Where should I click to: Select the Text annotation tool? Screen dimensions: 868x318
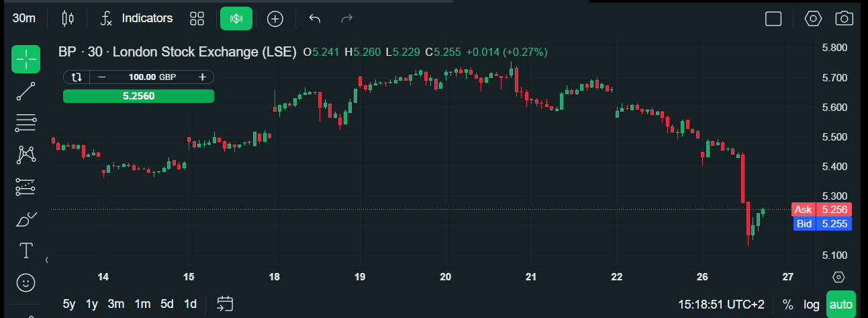click(26, 250)
